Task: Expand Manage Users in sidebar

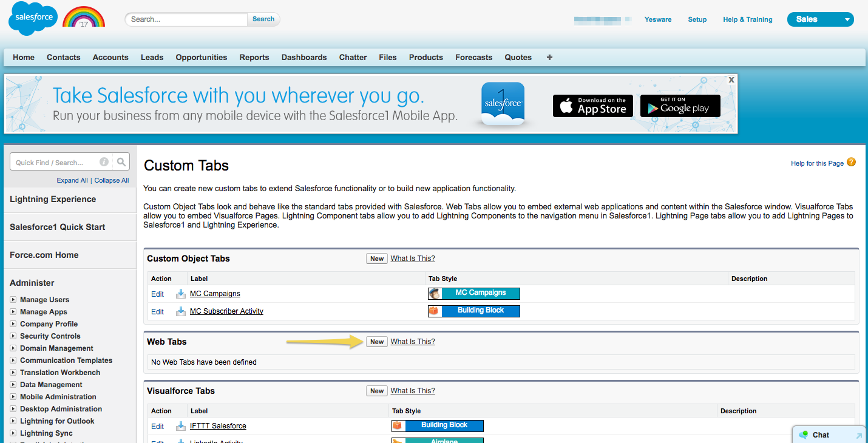Action: pos(13,300)
